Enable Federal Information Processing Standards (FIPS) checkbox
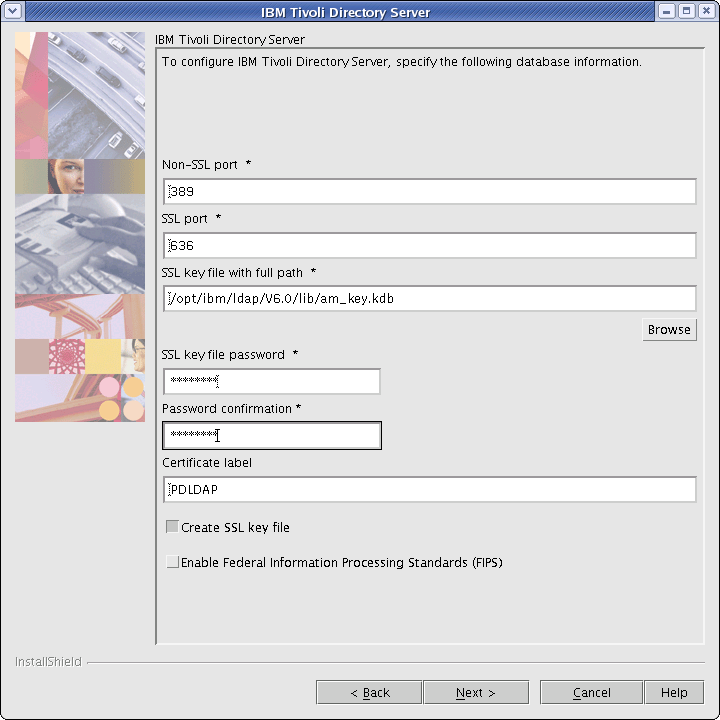The height and width of the screenshot is (720, 720). pyautogui.click(x=172, y=562)
